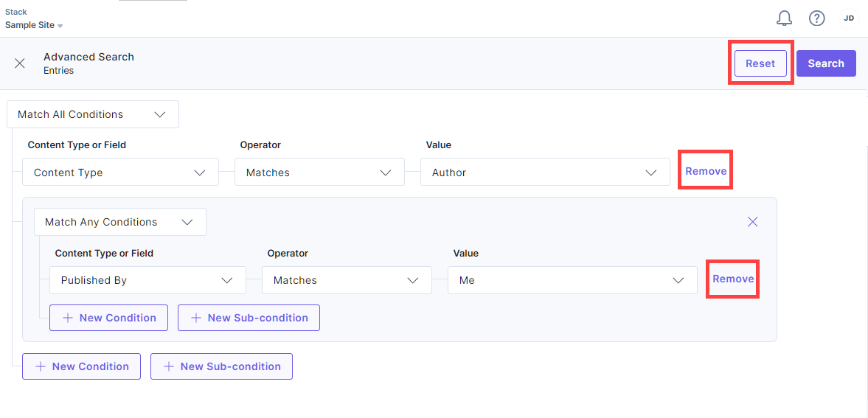Open the notifications bell icon

click(x=784, y=18)
